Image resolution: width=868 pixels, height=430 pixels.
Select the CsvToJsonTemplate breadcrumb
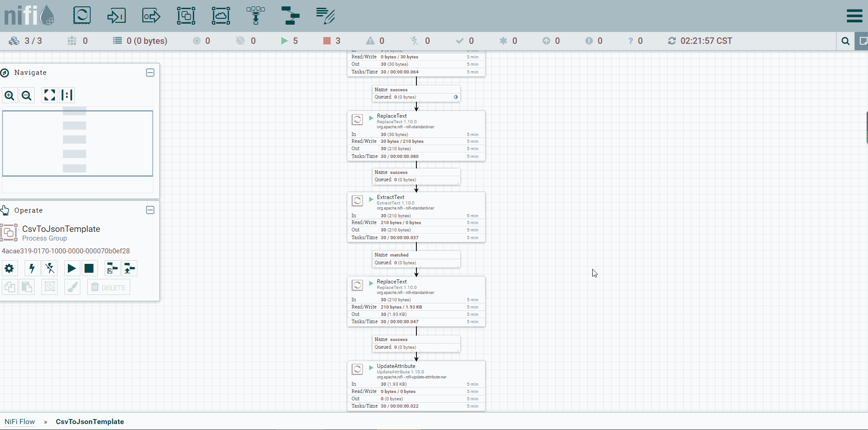click(x=90, y=421)
